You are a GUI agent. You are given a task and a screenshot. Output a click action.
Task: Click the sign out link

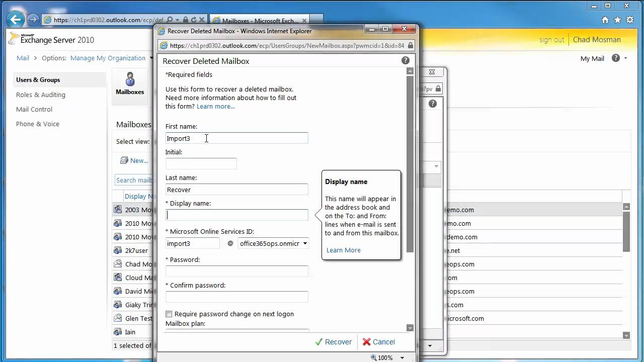(552, 40)
